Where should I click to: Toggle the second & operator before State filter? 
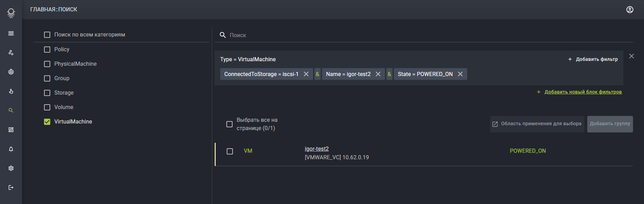tap(389, 74)
